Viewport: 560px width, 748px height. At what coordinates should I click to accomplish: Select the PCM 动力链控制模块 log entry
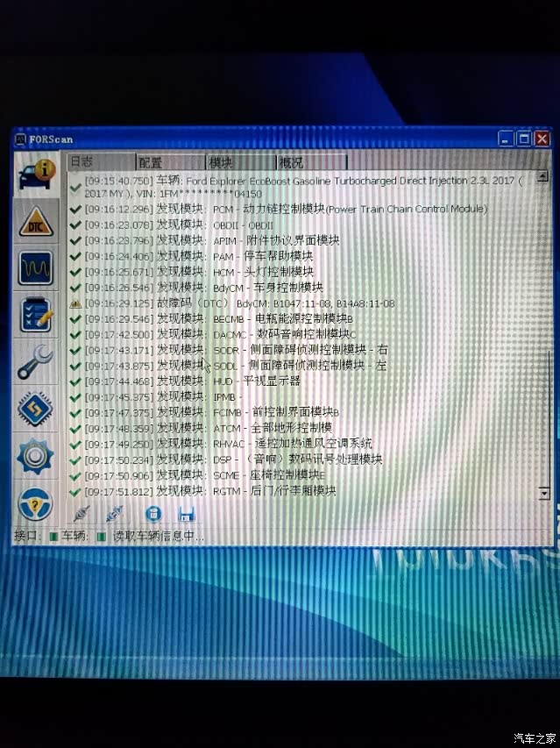287,209
